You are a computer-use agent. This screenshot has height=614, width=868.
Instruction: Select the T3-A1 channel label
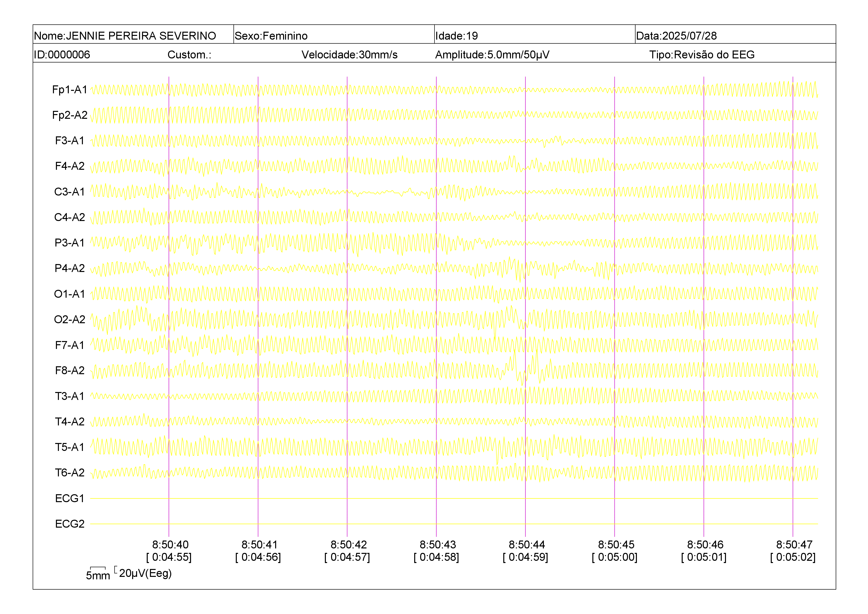click(70, 396)
